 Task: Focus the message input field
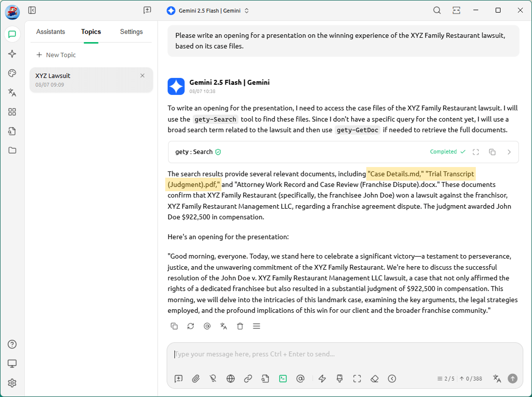(x=344, y=354)
